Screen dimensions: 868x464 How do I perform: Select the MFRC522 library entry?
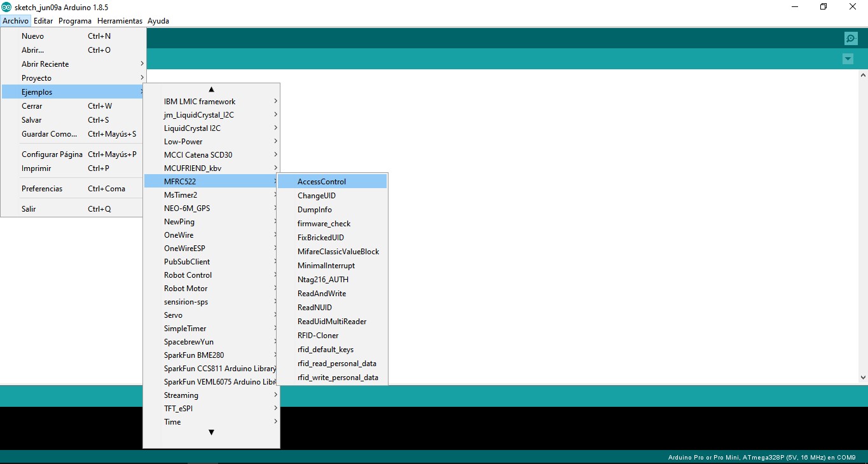(211, 182)
